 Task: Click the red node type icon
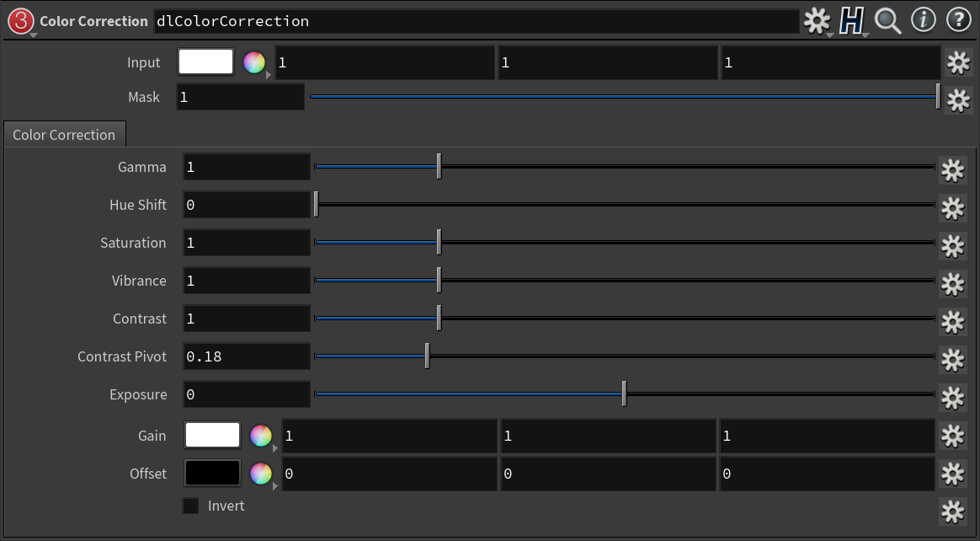tap(20, 21)
